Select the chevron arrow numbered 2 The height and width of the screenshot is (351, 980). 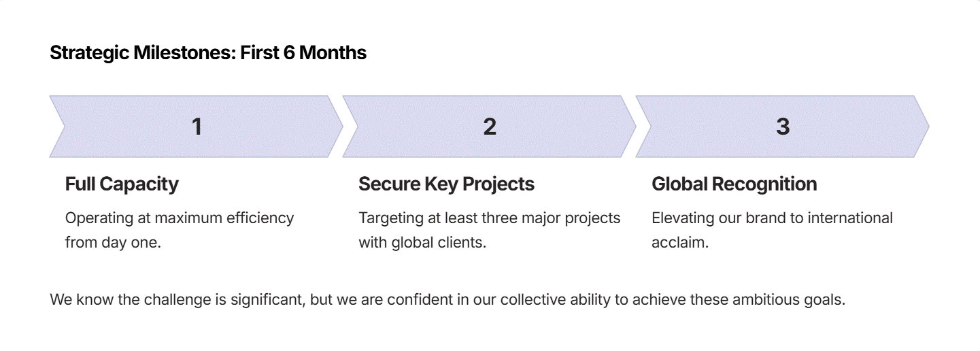pos(490,127)
